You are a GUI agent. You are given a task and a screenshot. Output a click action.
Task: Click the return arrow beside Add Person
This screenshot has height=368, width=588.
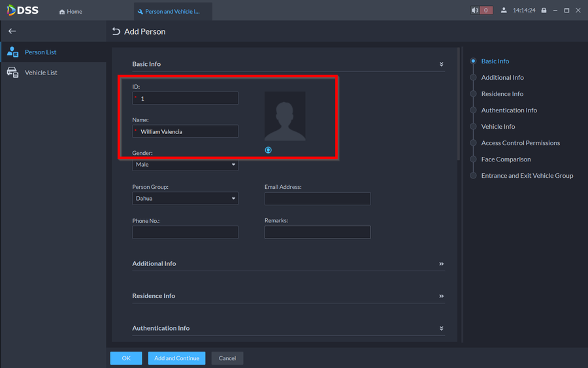pyautogui.click(x=116, y=31)
